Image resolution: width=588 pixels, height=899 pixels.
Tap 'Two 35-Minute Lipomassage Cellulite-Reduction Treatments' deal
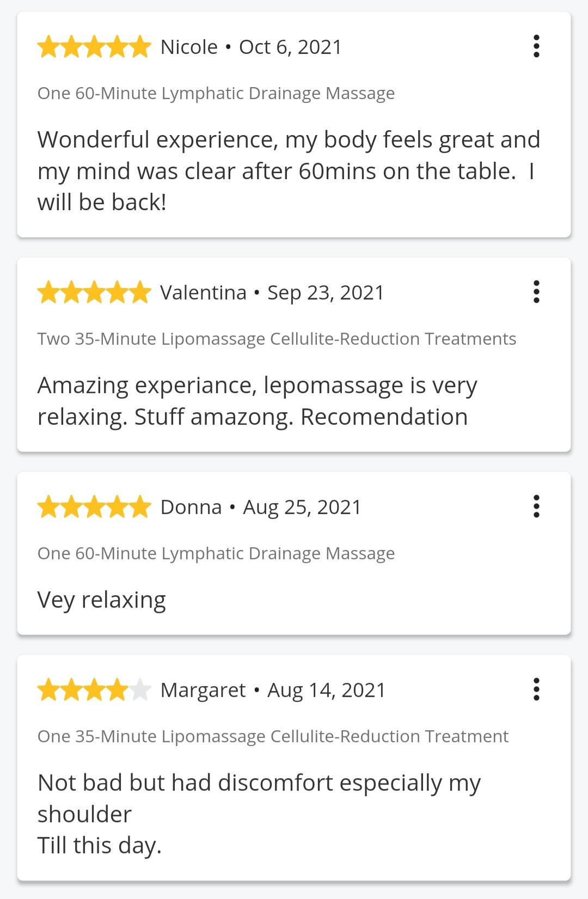click(x=277, y=339)
